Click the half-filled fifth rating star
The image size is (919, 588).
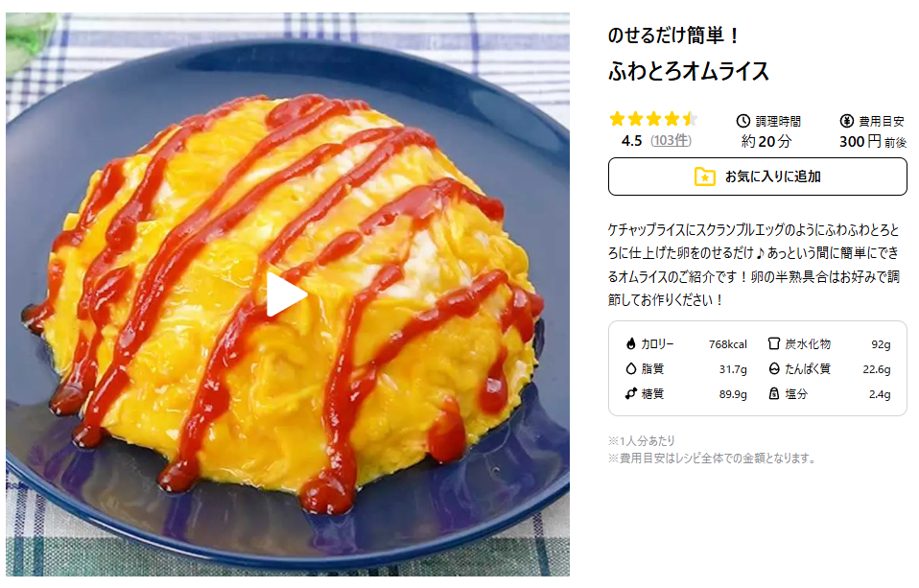(690, 120)
